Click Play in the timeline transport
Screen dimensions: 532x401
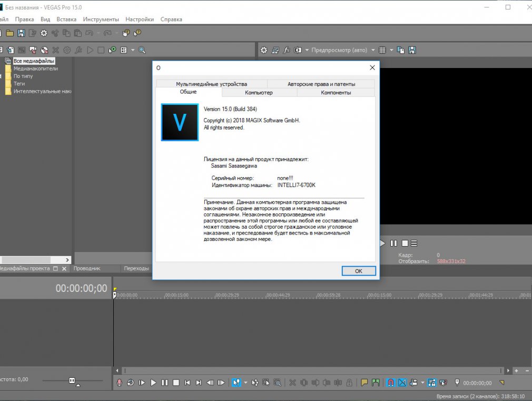coord(153,383)
